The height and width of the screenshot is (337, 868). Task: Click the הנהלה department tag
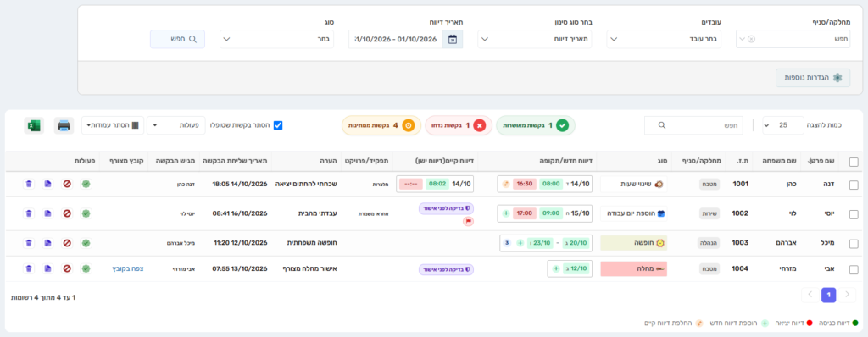click(x=709, y=242)
